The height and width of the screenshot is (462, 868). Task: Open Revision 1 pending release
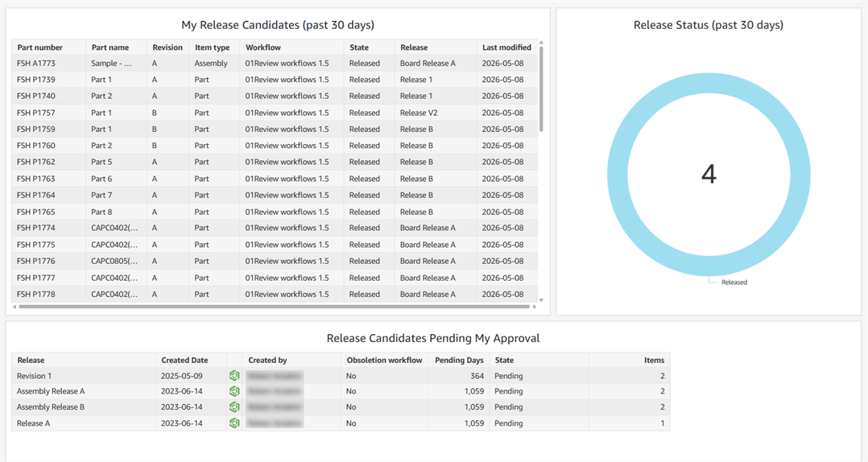[x=35, y=376]
